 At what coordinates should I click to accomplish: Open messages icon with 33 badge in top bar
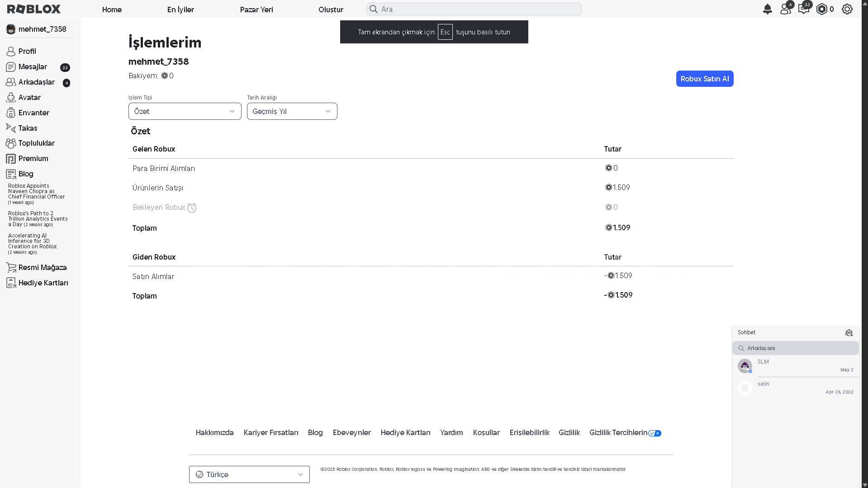pos(804,9)
